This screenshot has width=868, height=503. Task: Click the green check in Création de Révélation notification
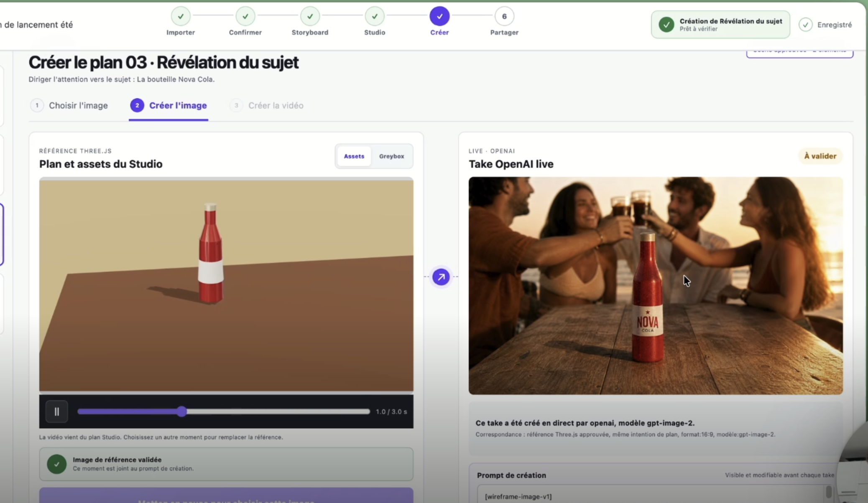(x=666, y=25)
